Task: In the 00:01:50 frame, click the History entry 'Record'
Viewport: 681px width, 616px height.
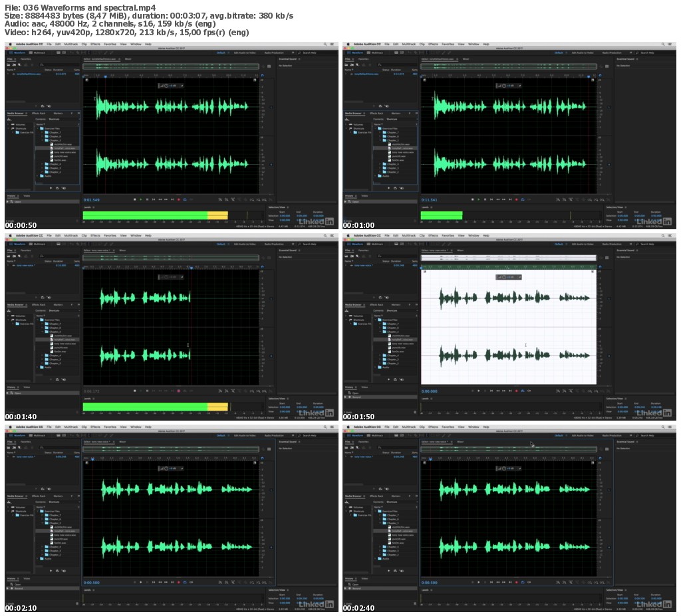Action: [357, 397]
